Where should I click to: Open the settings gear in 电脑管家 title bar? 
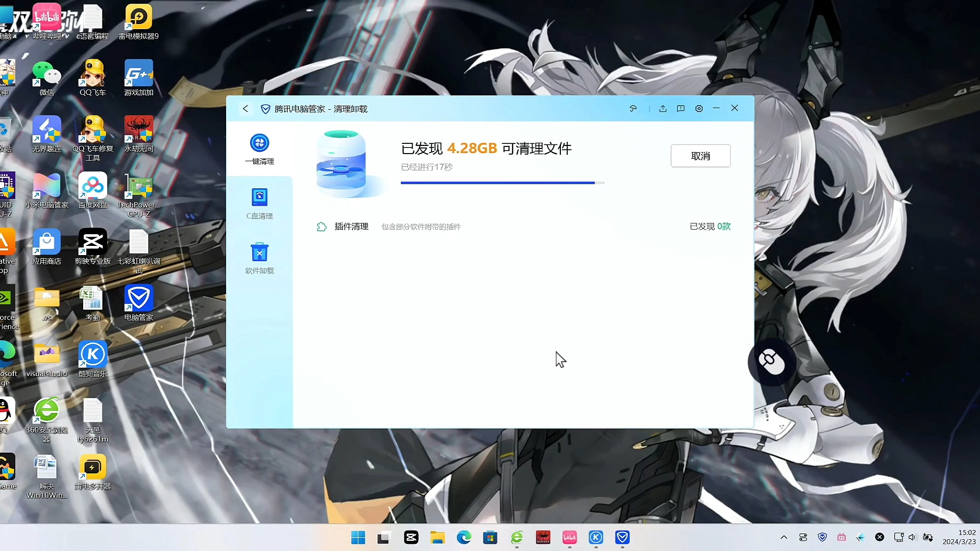click(x=699, y=109)
